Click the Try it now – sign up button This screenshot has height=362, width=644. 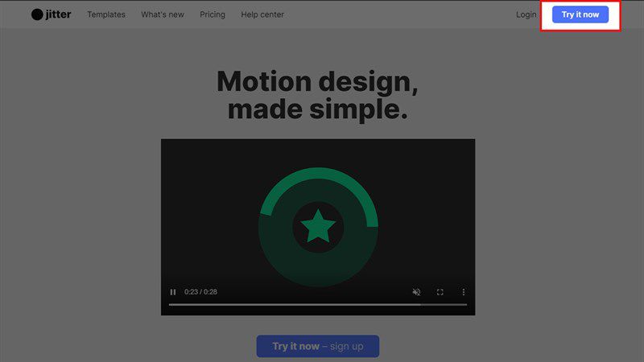(x=317, y=346)
